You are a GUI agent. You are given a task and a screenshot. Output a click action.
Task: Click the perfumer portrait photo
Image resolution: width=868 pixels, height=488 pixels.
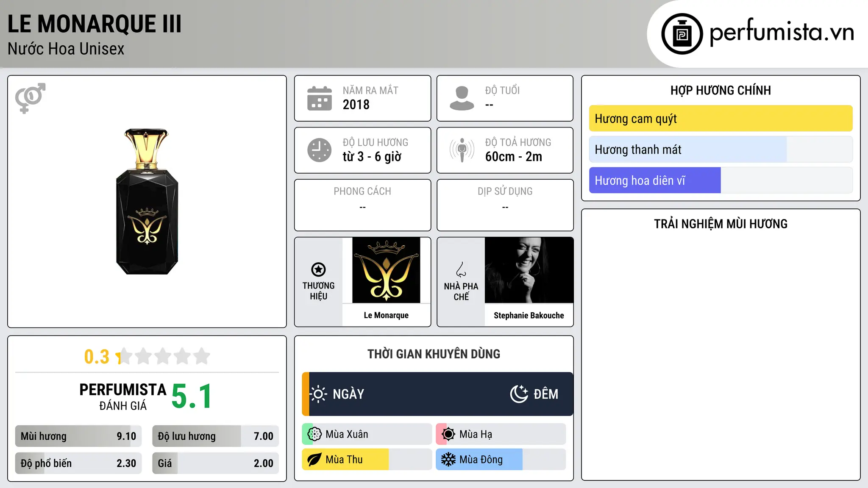coord(529,270)
